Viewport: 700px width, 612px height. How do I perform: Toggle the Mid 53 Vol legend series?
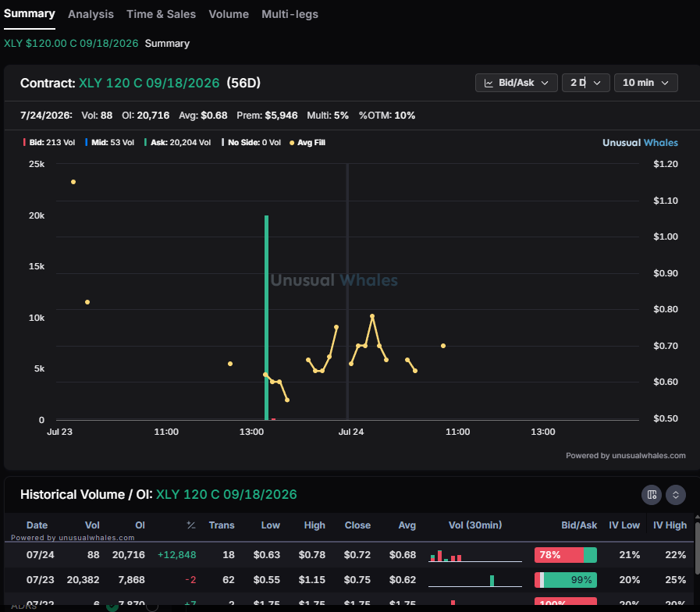tap(110, 143)
